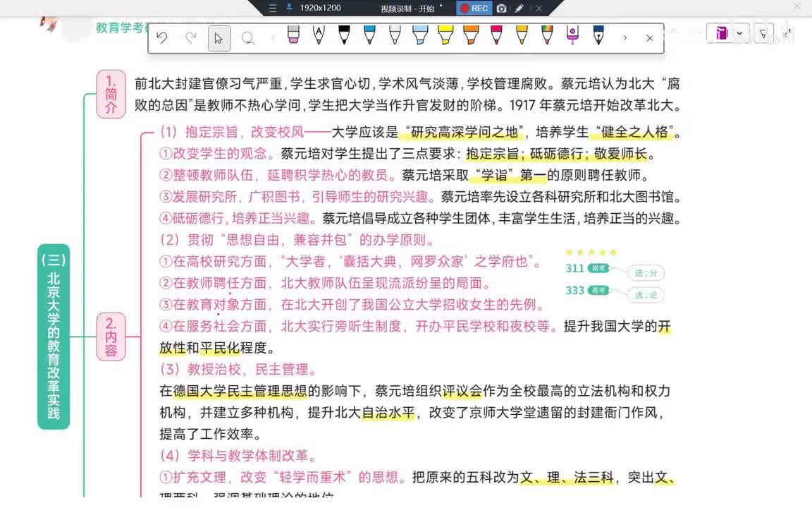812x508 pixels.
Task: Click the 333 exam tag
Action: (x=588, y=290)
